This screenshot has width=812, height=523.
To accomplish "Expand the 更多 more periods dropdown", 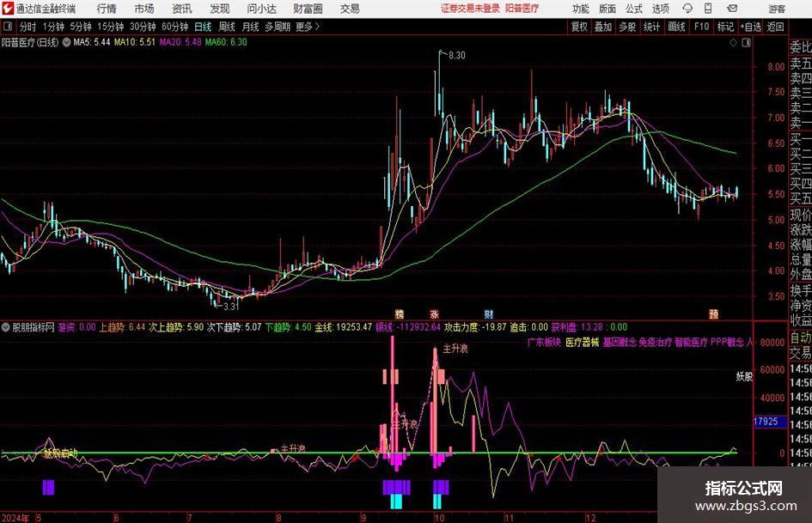I will pyautogui.click(x=308, y=27).
